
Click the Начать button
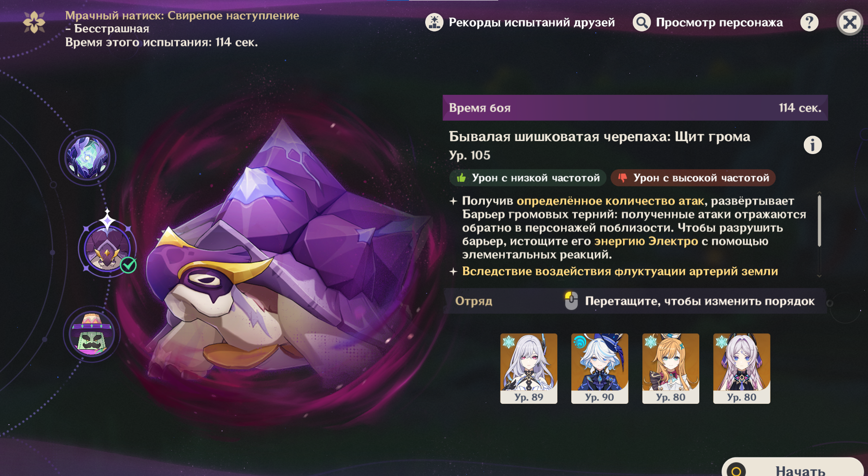793,467
